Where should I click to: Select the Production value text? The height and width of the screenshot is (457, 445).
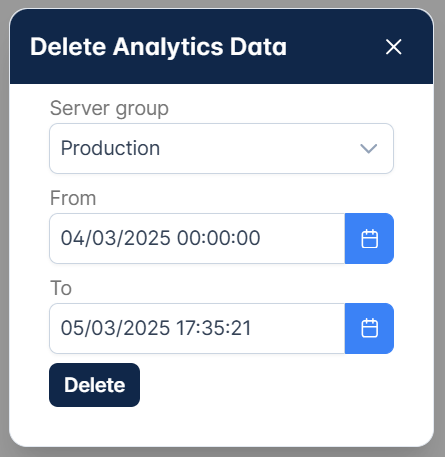point(110,148)
